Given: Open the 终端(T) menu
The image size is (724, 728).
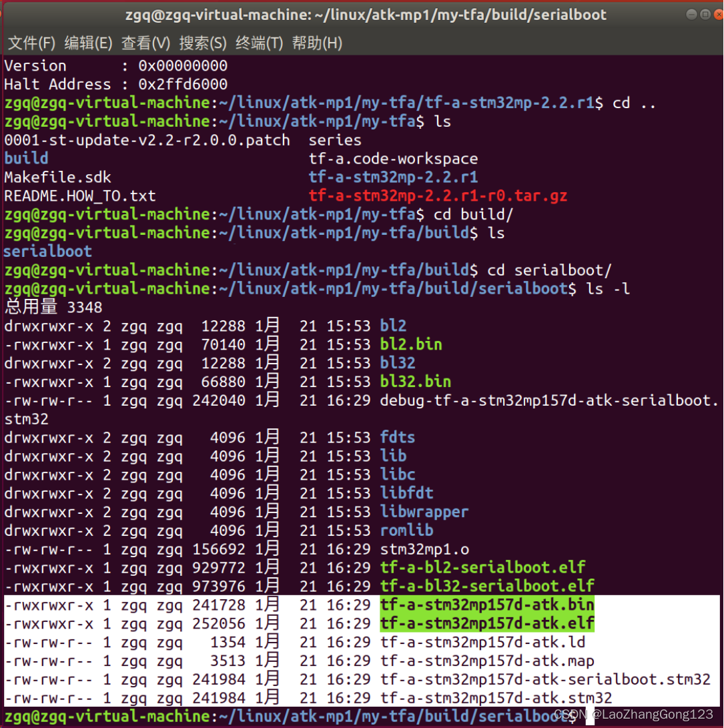Looking at the screenshot, I should point(260,43).
